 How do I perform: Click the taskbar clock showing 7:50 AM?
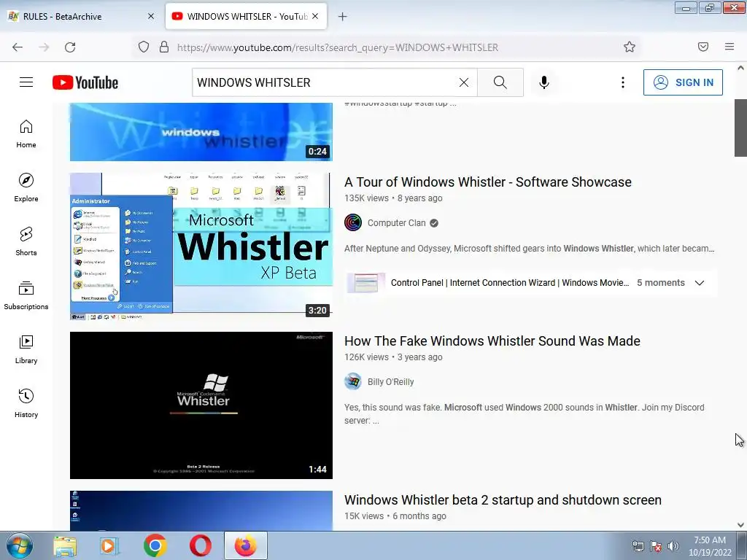pos(710,546)
